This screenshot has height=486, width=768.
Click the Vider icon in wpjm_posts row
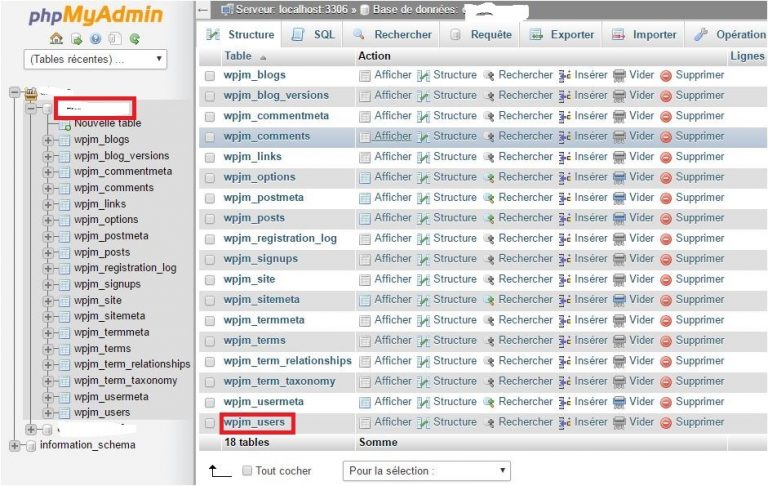(x=619, y=219)
